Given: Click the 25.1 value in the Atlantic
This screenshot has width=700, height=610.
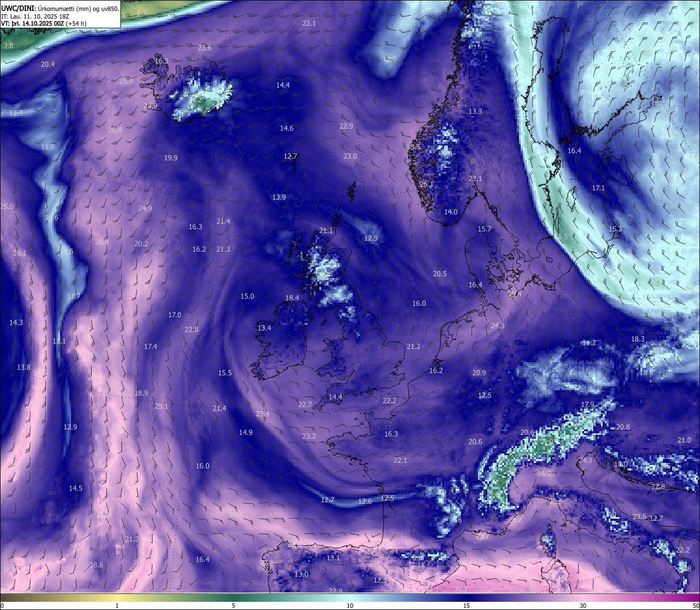Looking at the screenshot, I should tap(161, 406).
